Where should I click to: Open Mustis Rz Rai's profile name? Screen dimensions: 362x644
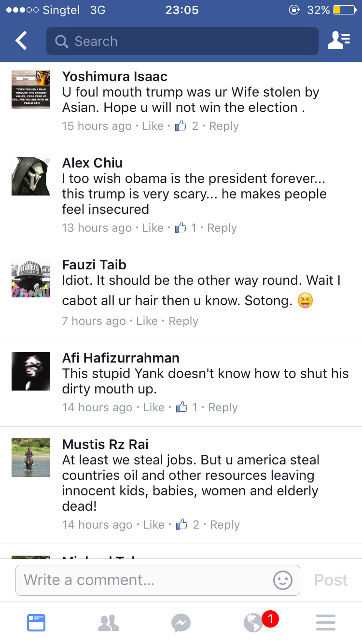click(x=105, y=444)
